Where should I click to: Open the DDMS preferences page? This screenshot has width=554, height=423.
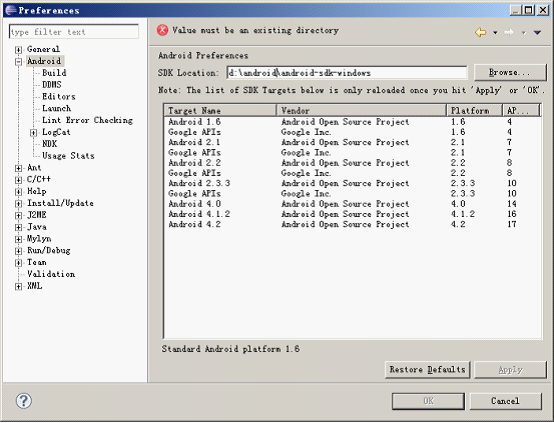pos(52,85)
